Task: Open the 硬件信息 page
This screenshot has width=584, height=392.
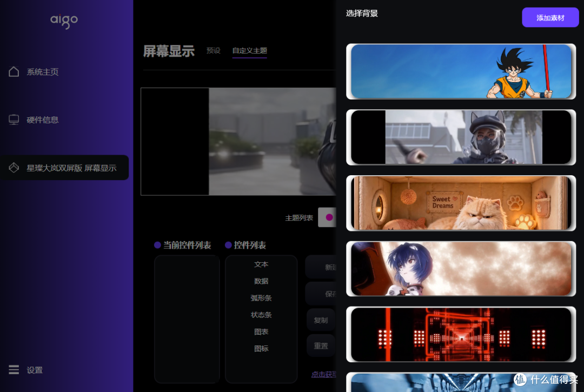Action: point(43,120)
